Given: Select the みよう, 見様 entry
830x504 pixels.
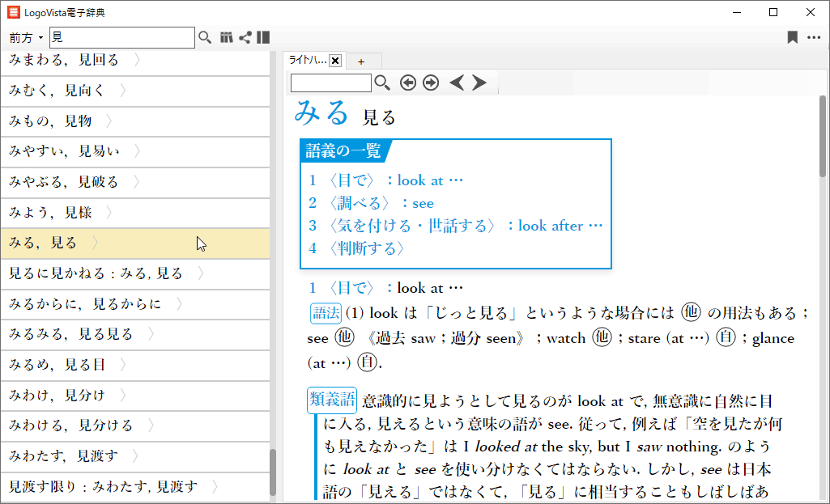Looking at the screenshot, I should tap(135, 213).
